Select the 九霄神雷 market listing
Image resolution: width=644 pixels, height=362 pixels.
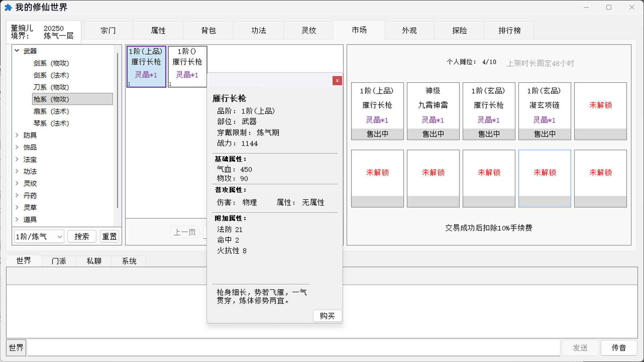[433, 111]
